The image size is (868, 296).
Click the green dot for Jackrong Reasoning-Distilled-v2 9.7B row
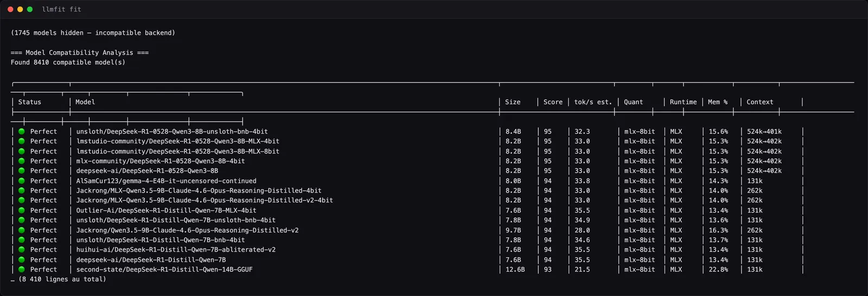point(22,230)
